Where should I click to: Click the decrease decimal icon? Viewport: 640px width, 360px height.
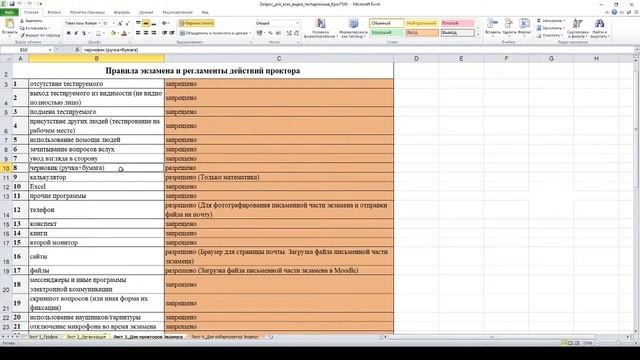coord(296,33)
